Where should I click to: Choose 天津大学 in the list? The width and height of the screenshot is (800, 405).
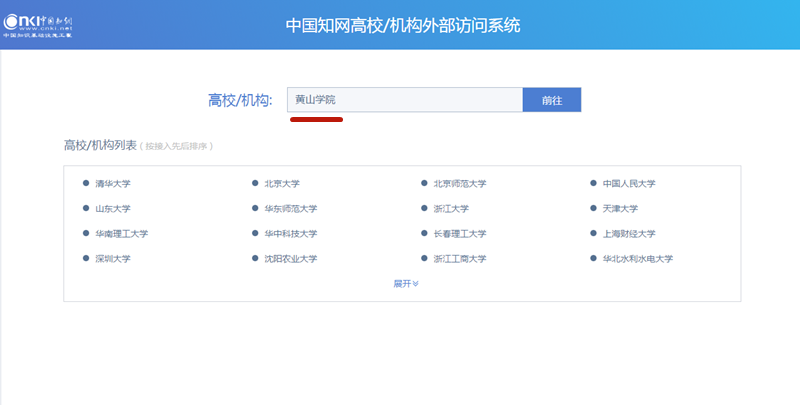620,209
